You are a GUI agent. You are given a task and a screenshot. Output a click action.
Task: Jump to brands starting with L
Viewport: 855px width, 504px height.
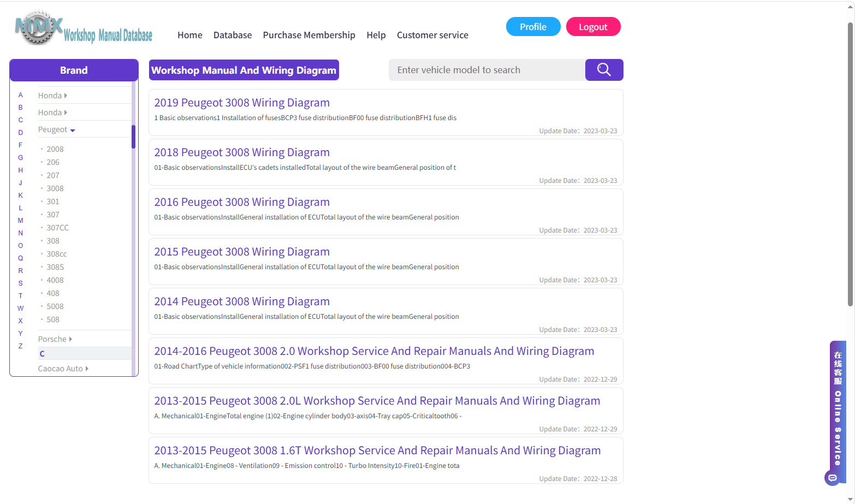(21, 208)
